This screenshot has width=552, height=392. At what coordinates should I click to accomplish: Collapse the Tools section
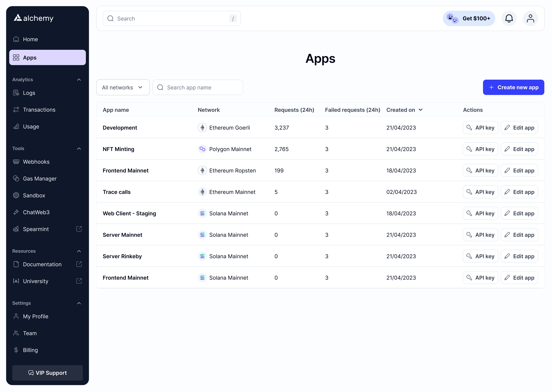tap(79, 149)
